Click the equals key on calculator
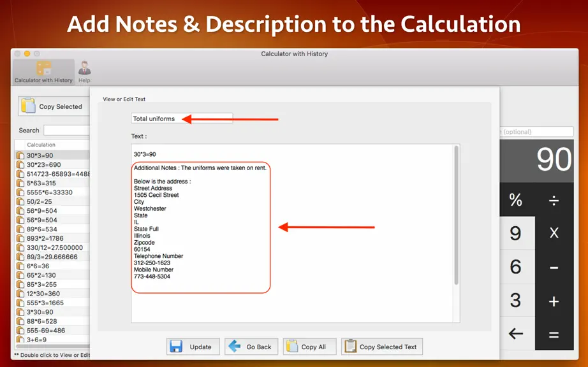The width and height of the screenshot is (588, 367). 554,334
